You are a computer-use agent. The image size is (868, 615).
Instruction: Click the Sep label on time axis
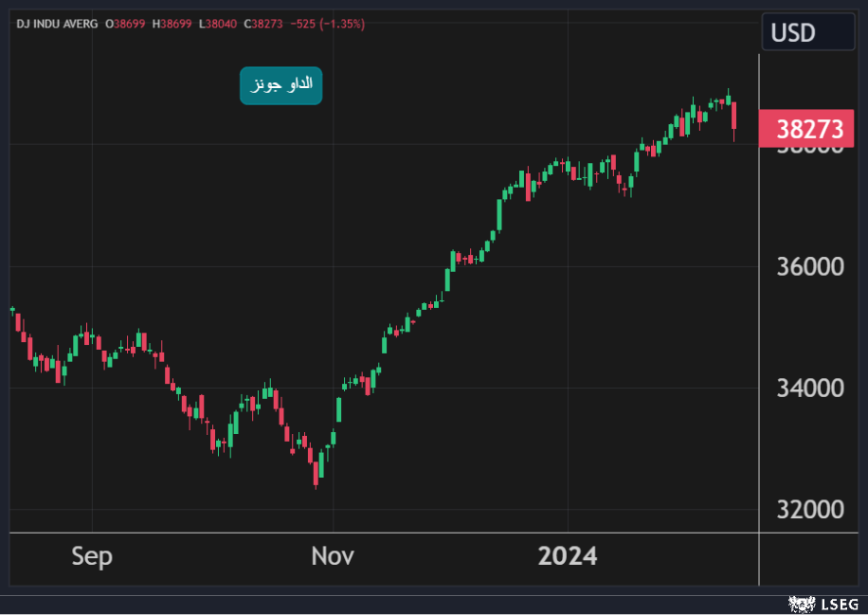(92, 555)
